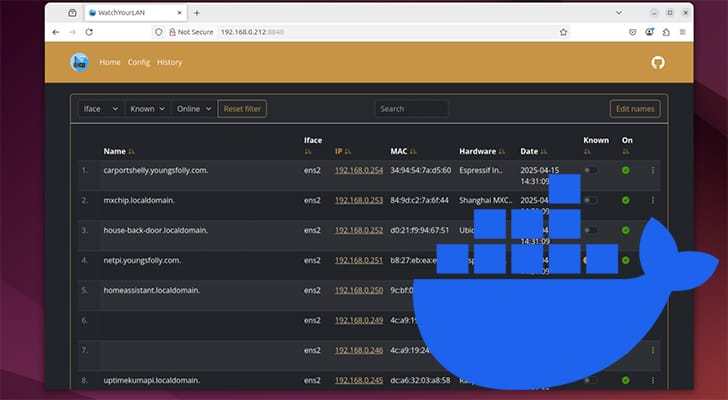
Task: Open the kebab menu for row 7
Action: tap(653, 350)
